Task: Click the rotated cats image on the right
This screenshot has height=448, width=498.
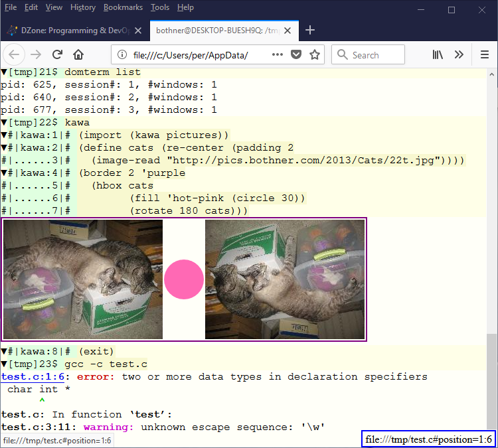Action: [x=285, y=279]
